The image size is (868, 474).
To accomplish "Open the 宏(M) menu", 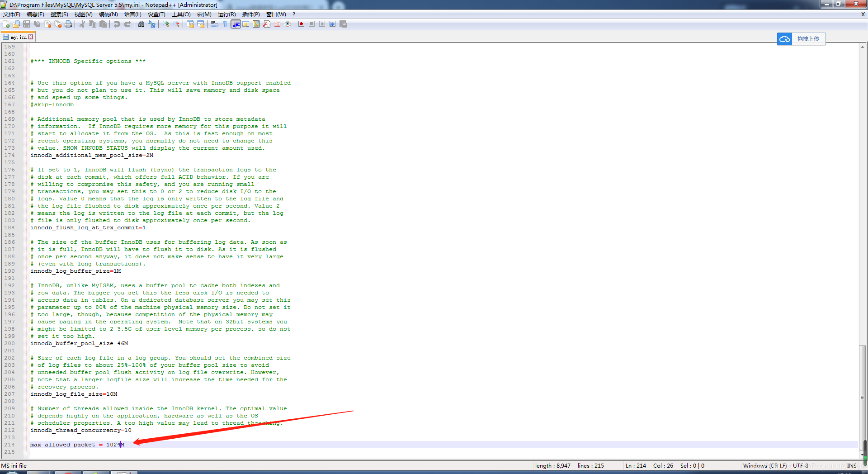I will click(204, 14).
